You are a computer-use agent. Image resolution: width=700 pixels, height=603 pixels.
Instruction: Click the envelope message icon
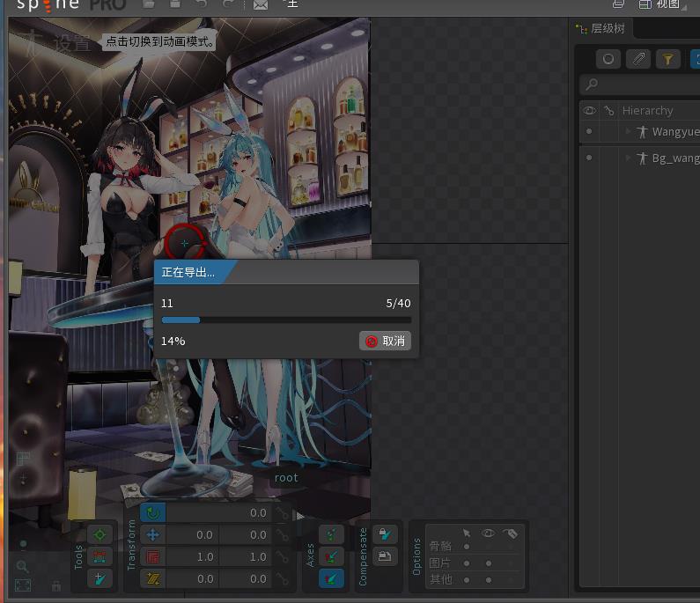pos(261,4)
